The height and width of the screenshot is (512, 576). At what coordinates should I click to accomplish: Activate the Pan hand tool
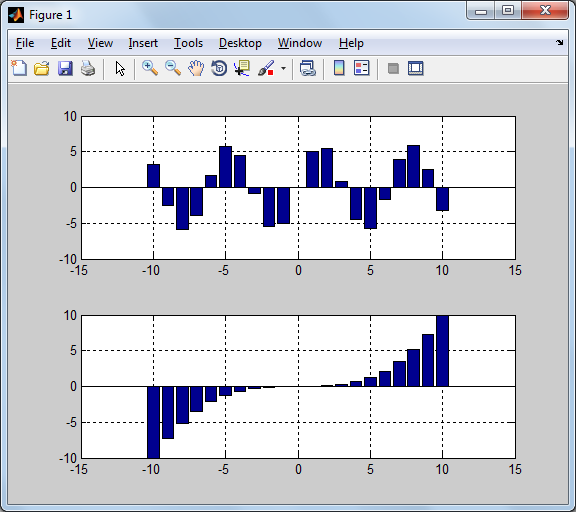coord(196,68)
